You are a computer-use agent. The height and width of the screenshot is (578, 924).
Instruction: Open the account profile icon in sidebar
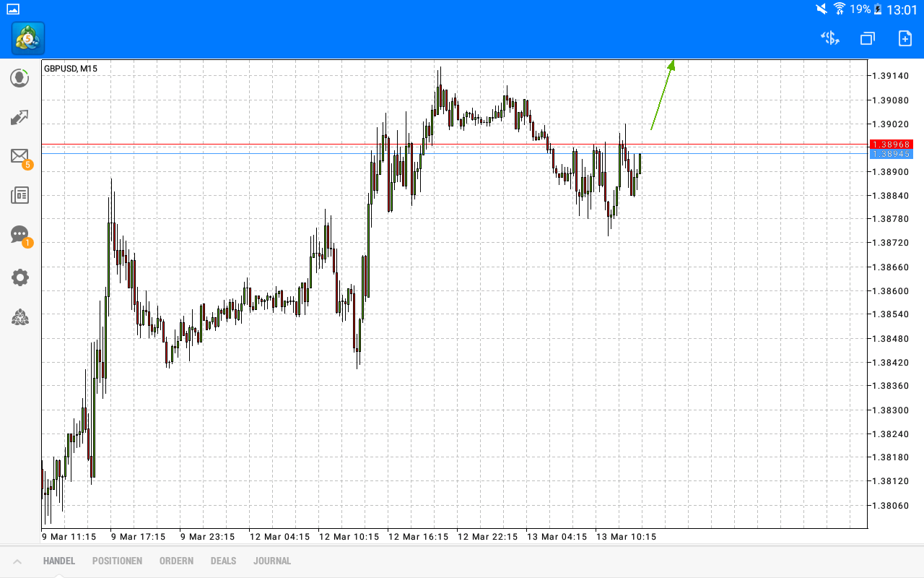[x=19, y=77]
